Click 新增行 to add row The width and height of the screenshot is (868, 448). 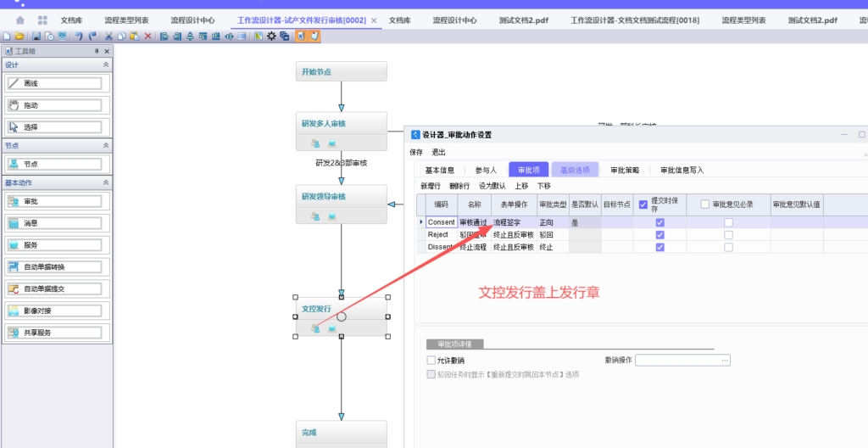(x=431, y=187)
